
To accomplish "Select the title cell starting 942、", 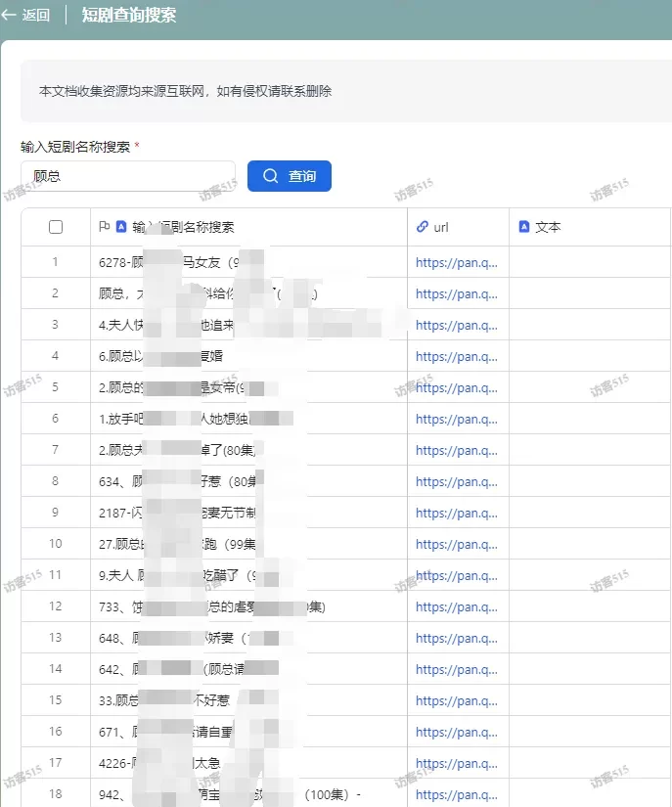I will pyautogui.click(x=248, y=793).
